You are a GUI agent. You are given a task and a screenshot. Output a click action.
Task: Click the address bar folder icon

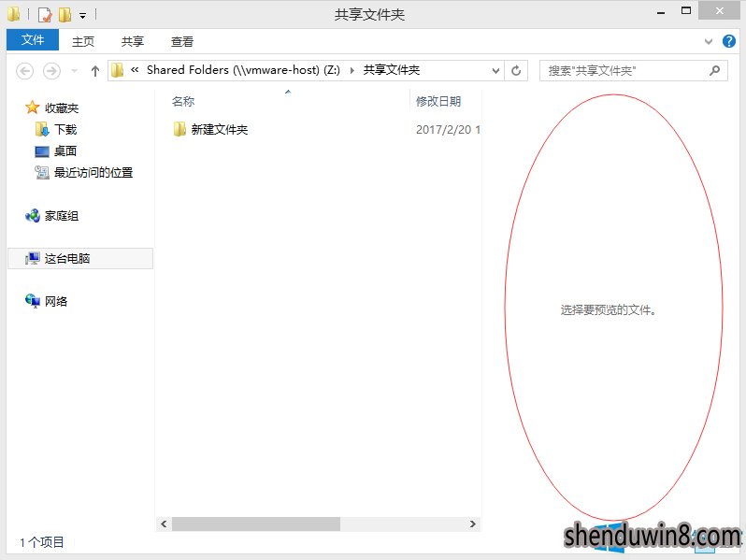117,70
